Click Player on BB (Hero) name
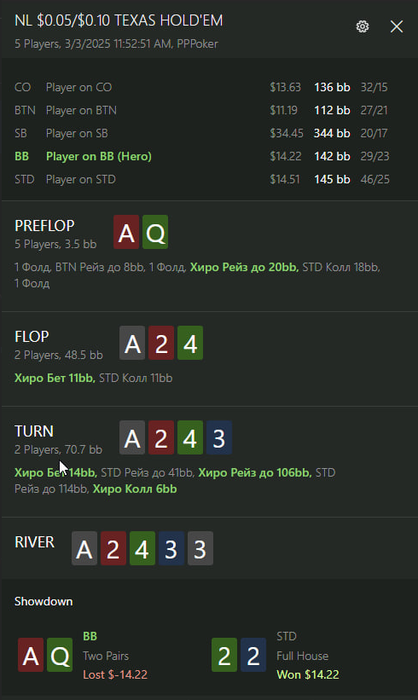Screen dimensions: 418x700 [x=99, y=156]
